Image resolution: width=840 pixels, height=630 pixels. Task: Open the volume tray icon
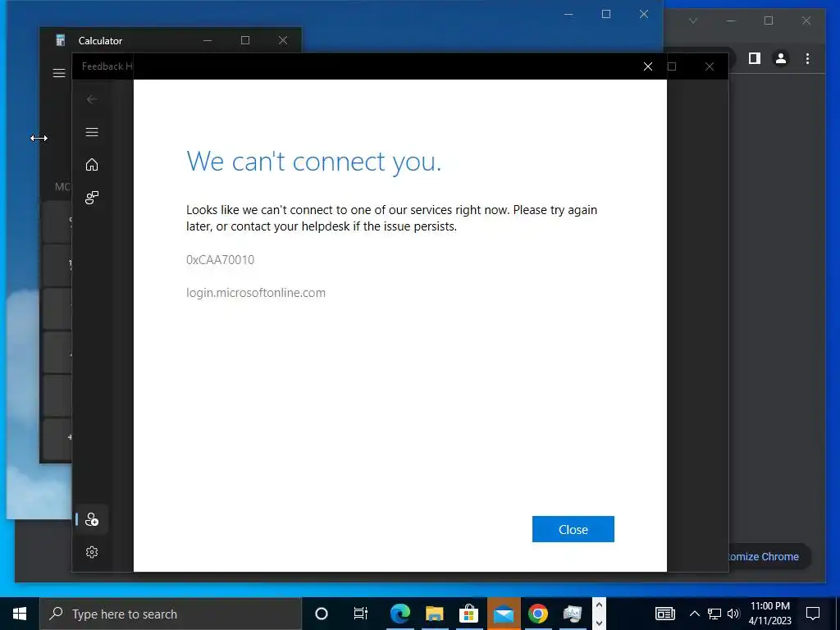pyautogui.click(x=733, y=614)
